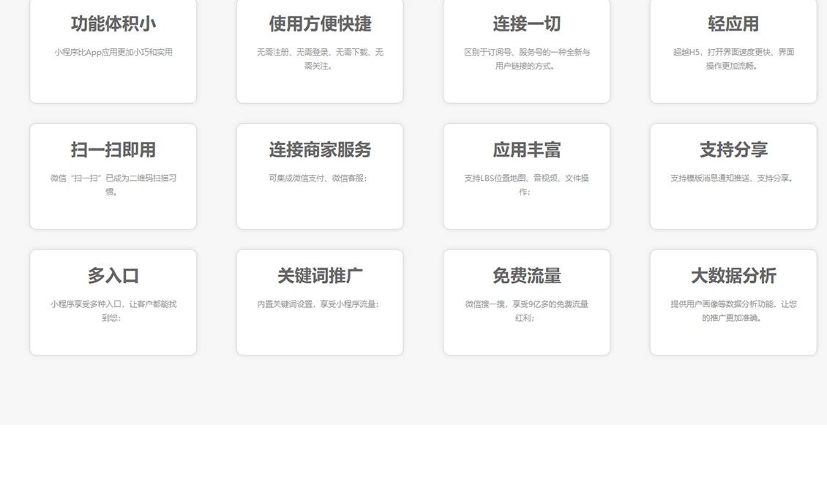Click the 免费流量 card heading

click(526, 276)
